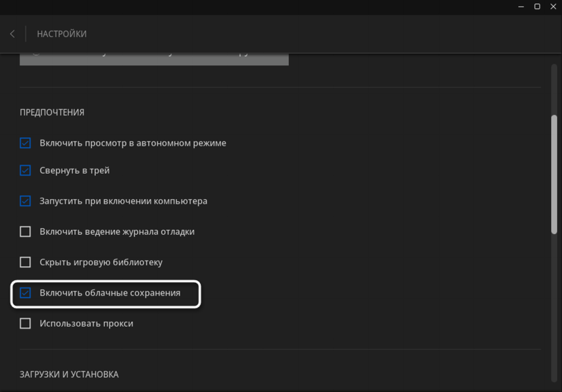Disable the Включить просмотр в автономном режиме checkbox
562x392 pixels.
(26, 143)
